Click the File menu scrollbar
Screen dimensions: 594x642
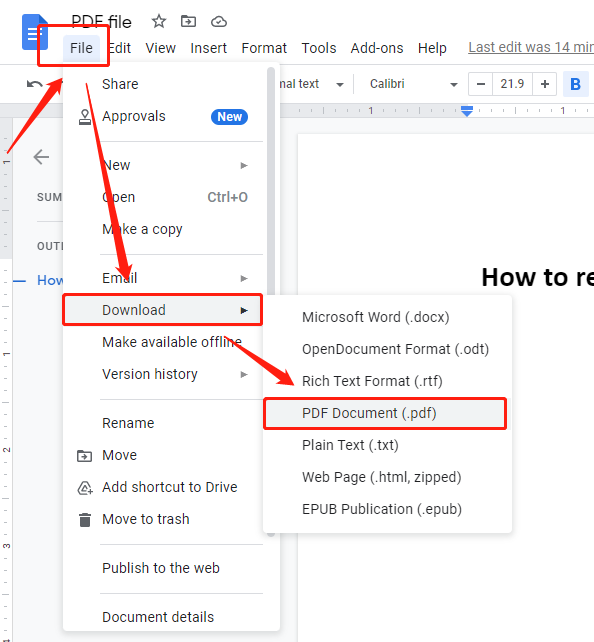[x=271, y=180]
